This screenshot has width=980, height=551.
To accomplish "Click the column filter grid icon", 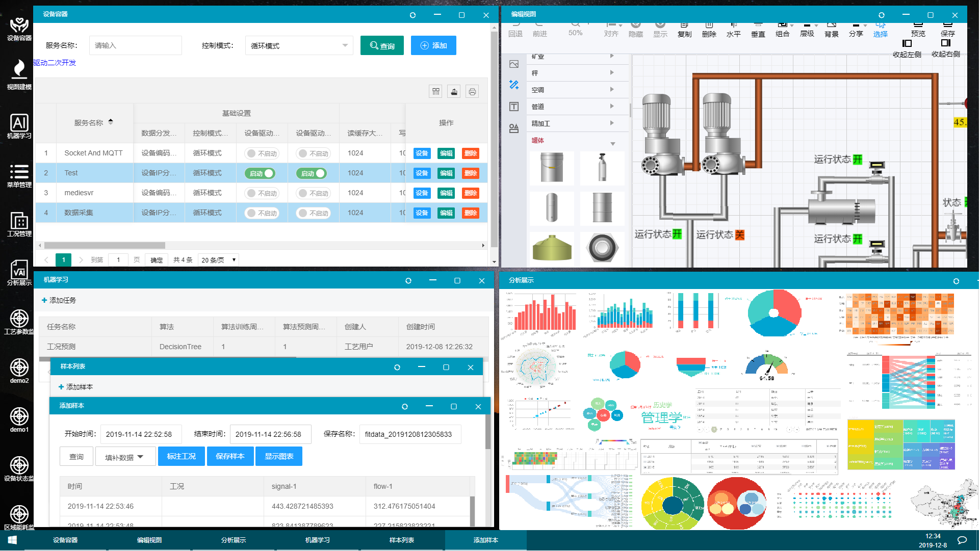I will 435,92.
